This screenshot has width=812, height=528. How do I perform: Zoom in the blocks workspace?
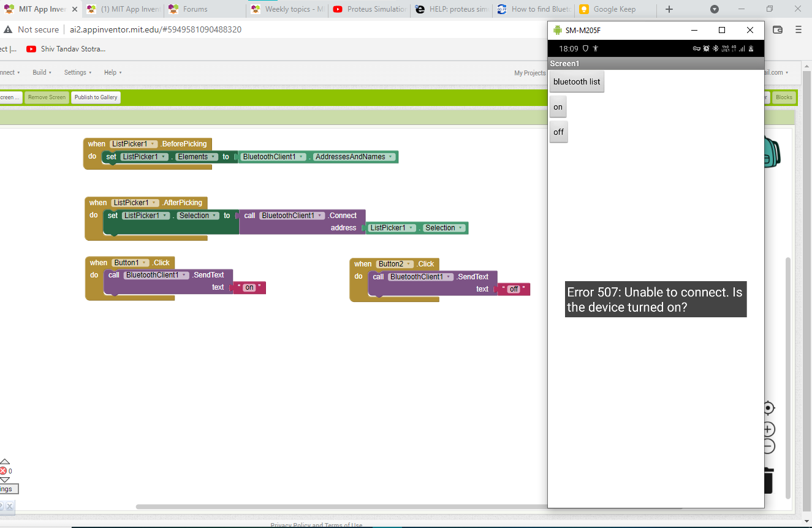[769, 429]
